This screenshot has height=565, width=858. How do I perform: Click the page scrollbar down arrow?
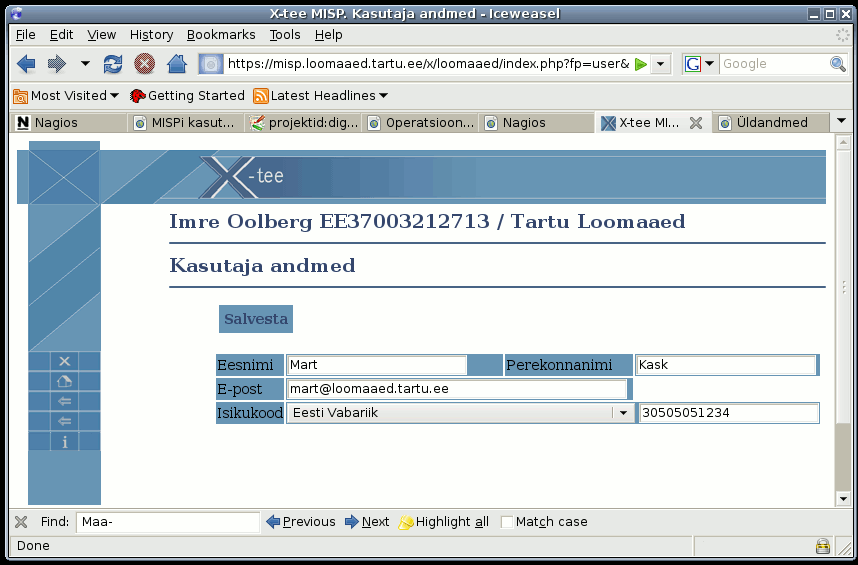pyautogui.click(x=843, y=498)
